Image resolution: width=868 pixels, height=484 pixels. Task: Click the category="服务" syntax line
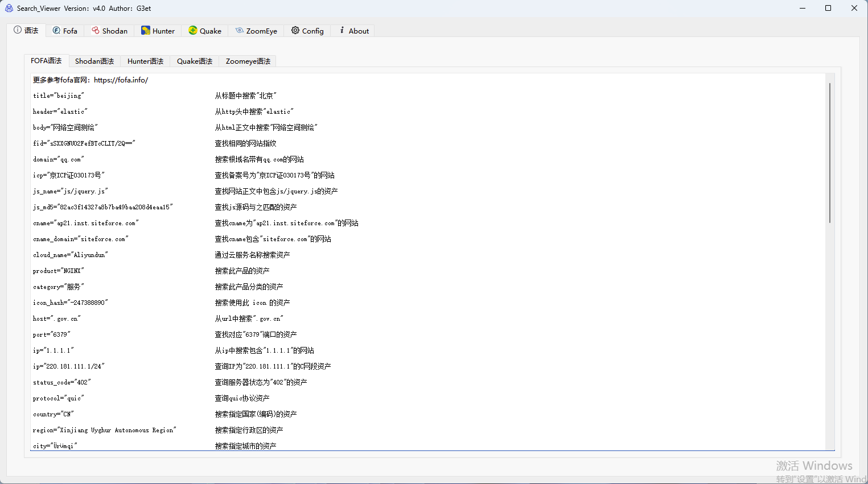click(58, 287)
